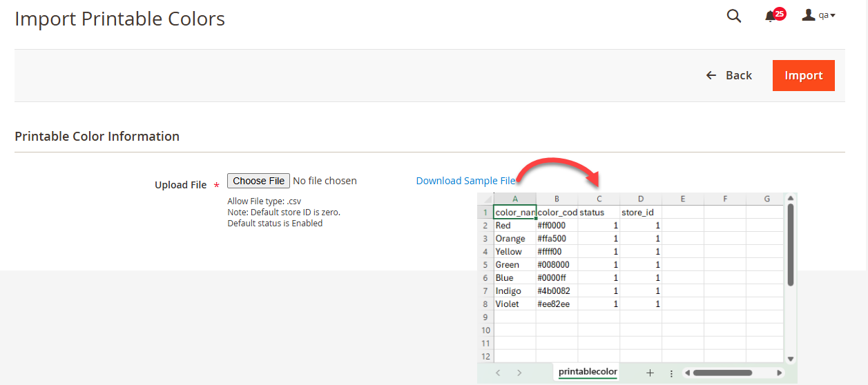Open the Download Sample File link
The width and height of the screenshot is (868, 385).
[x=465, y=181]
